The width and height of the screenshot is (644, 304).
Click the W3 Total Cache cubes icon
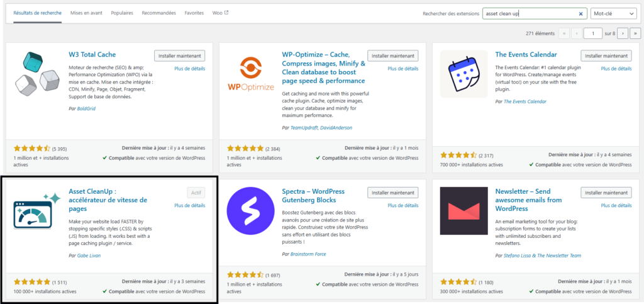(37, 74)
